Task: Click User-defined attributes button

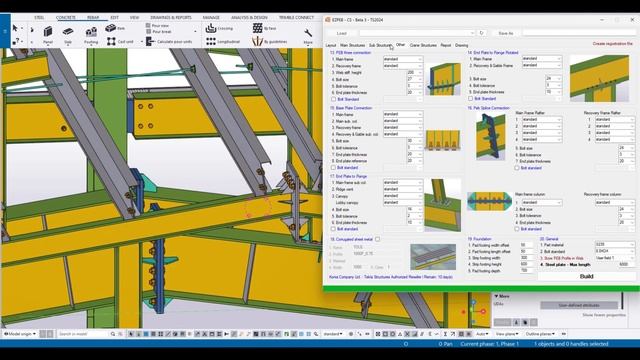Action: click(x=579, y=305)
